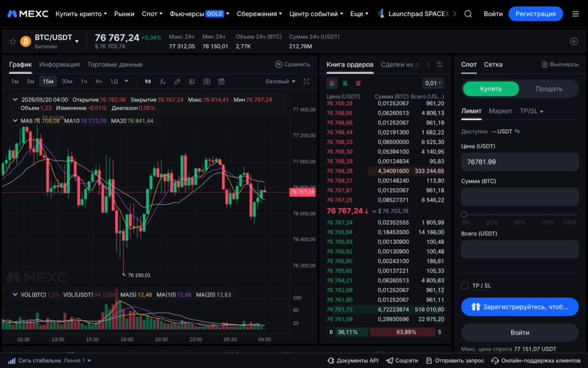Open the fx indicators icon
This screenshot has width=588, height=368.
click(163, 82)
